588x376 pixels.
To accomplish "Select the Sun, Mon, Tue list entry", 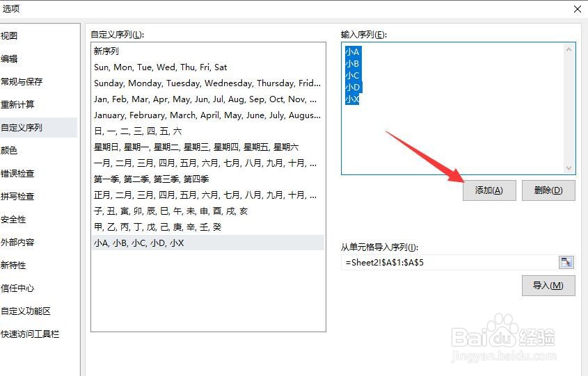I will click(x=208, y=67).
